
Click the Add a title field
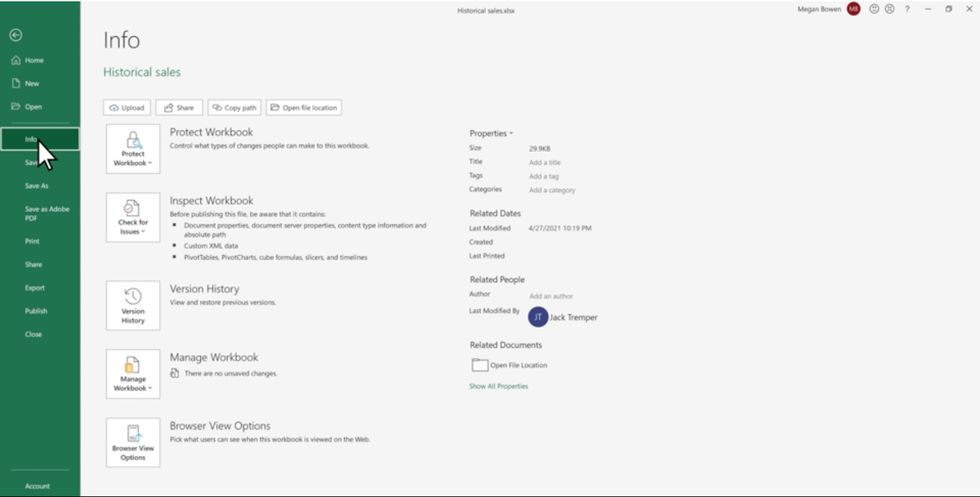coord(545,163)
